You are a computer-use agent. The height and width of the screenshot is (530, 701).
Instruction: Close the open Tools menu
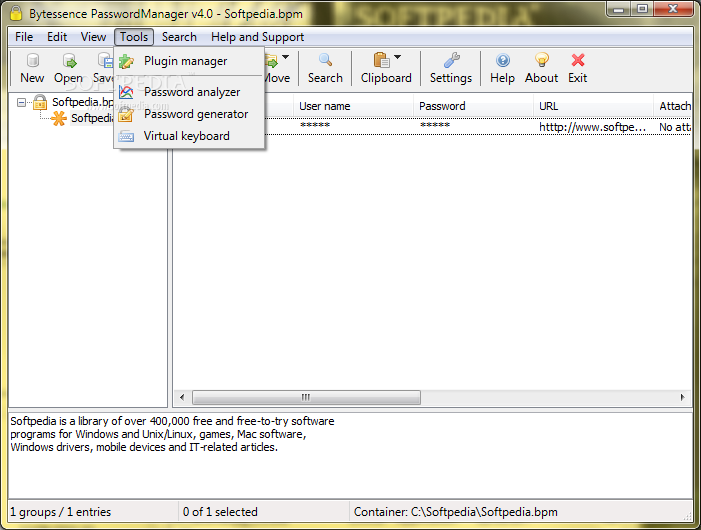click(134, 37)
